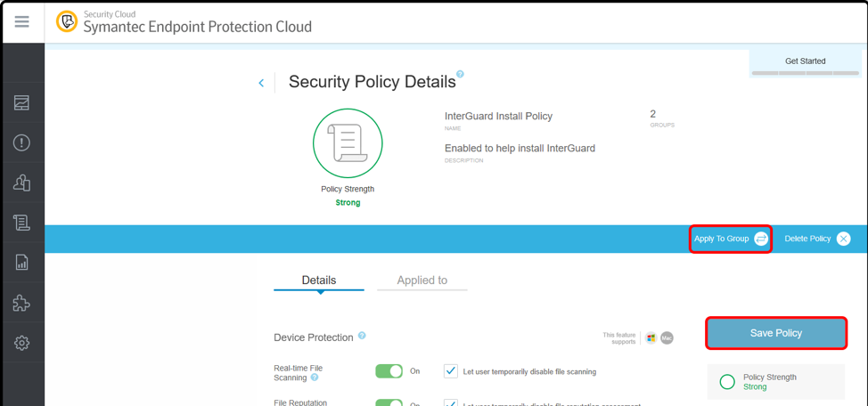
Task: Click the Save Policy button
Action: point(776,333)
